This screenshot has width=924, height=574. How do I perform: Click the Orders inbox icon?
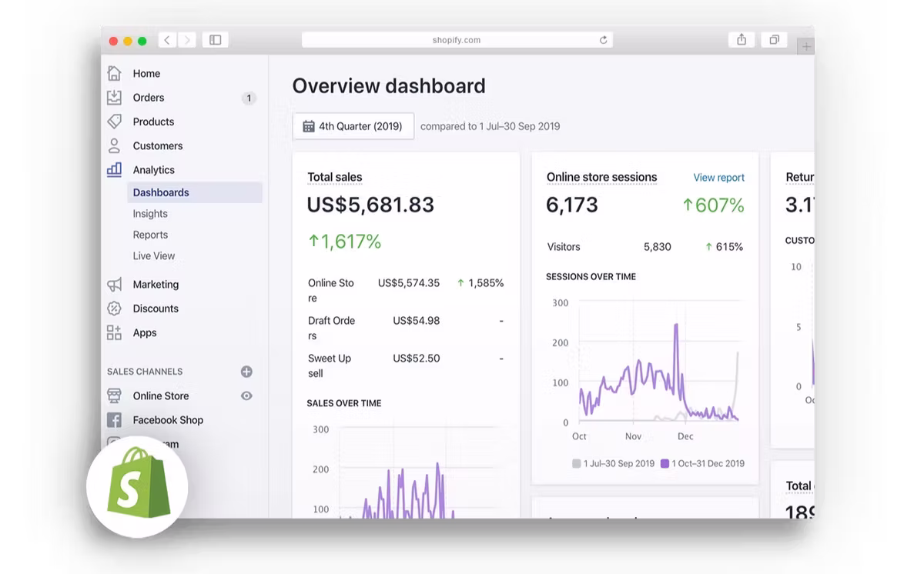(x=114, y=98)
